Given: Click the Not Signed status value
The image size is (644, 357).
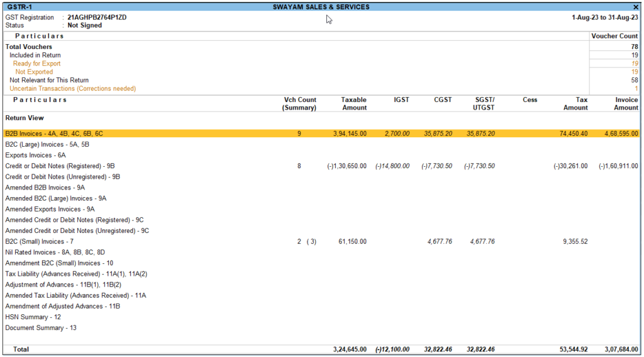Looking at the screenshot, I should [85, 25].
